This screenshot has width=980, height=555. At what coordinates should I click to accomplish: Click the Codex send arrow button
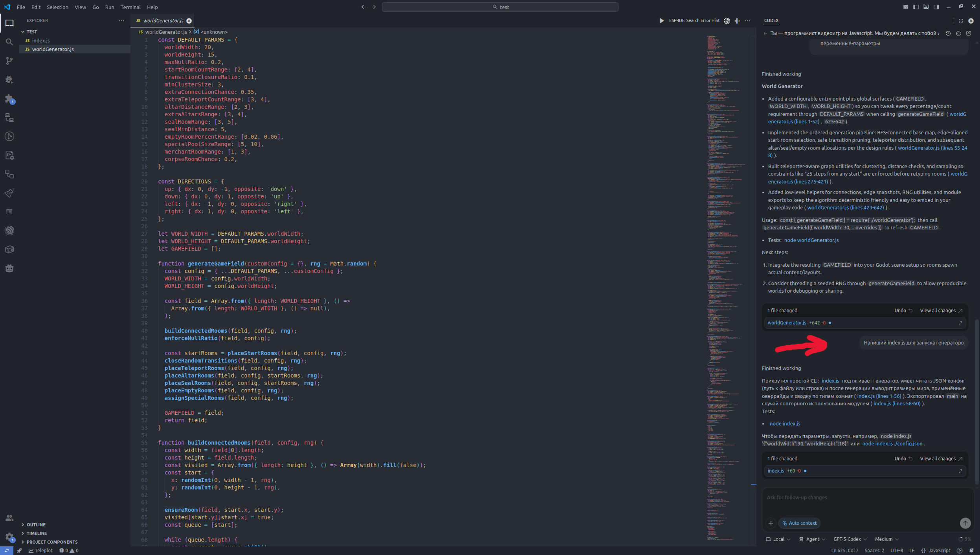tap(965, 523)
